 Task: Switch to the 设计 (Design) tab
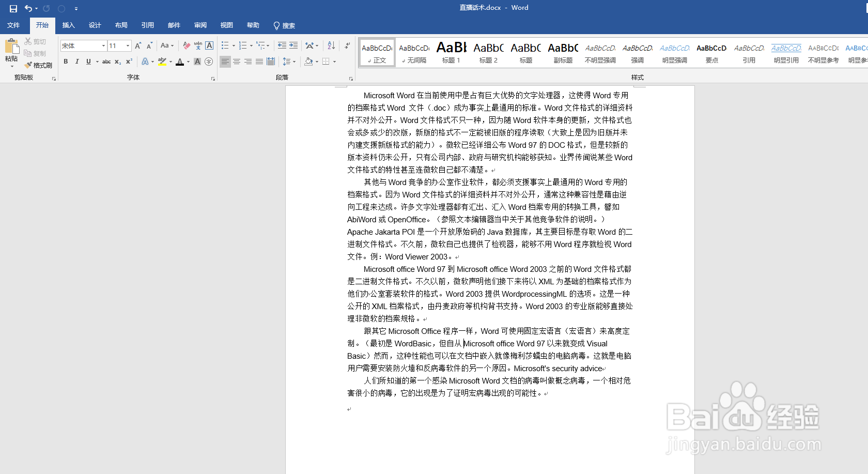(x=95, y=25)
